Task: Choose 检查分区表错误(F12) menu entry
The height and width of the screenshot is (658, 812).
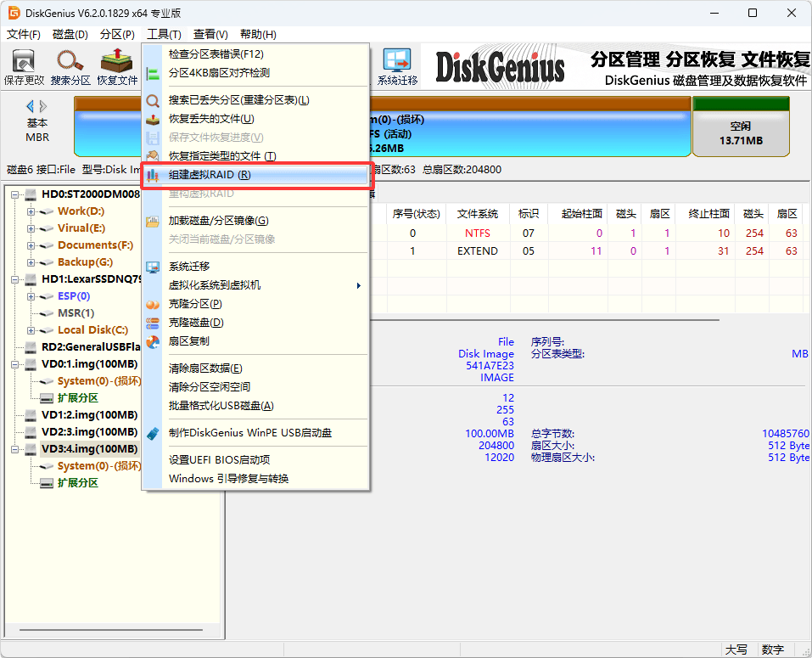Action: [x=256, y=53]
